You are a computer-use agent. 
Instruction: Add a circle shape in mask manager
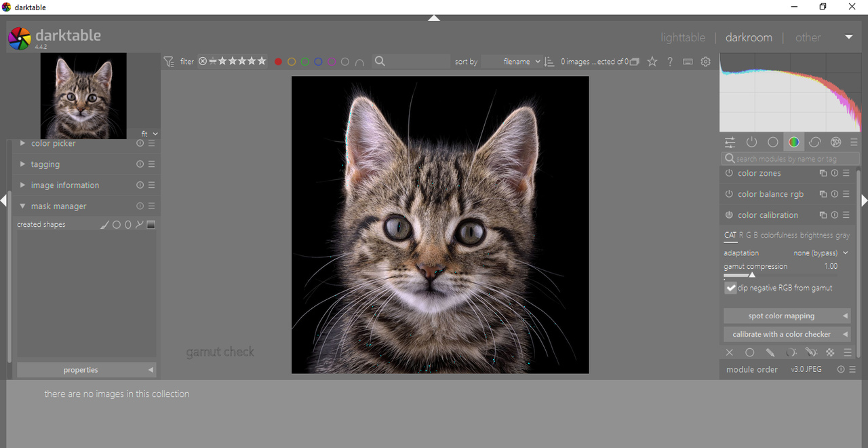point(116,225)
